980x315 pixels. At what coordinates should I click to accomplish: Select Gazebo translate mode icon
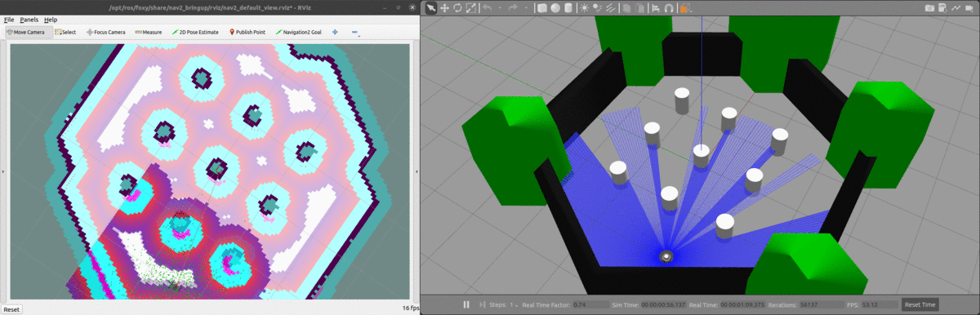pyautogui.click(x=444, y=8)
